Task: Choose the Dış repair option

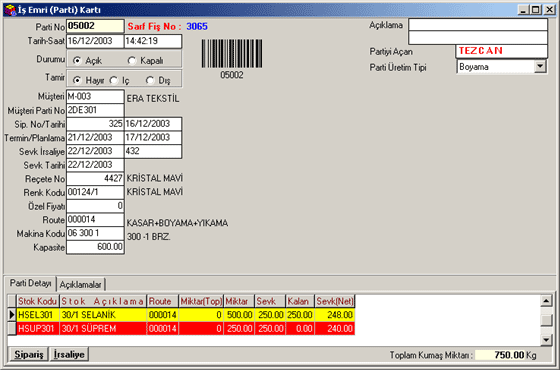Action: tap(150, 80)
